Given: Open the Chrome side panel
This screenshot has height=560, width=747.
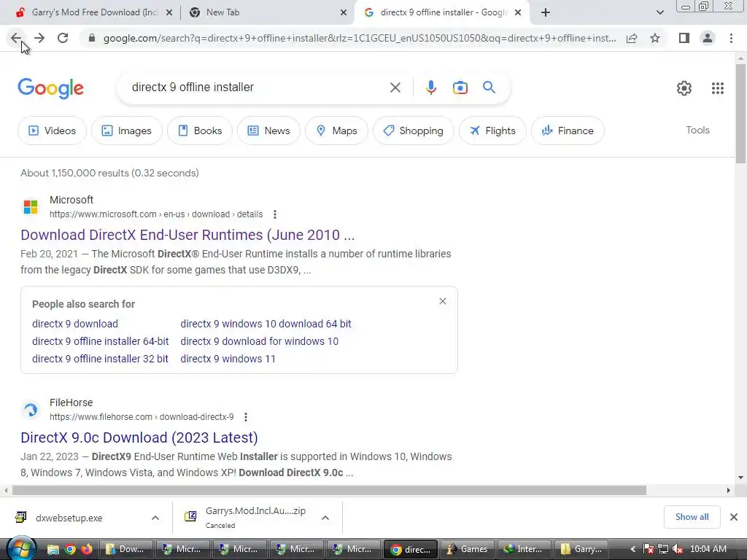Looking at the screenshot, I should [684, 38].
